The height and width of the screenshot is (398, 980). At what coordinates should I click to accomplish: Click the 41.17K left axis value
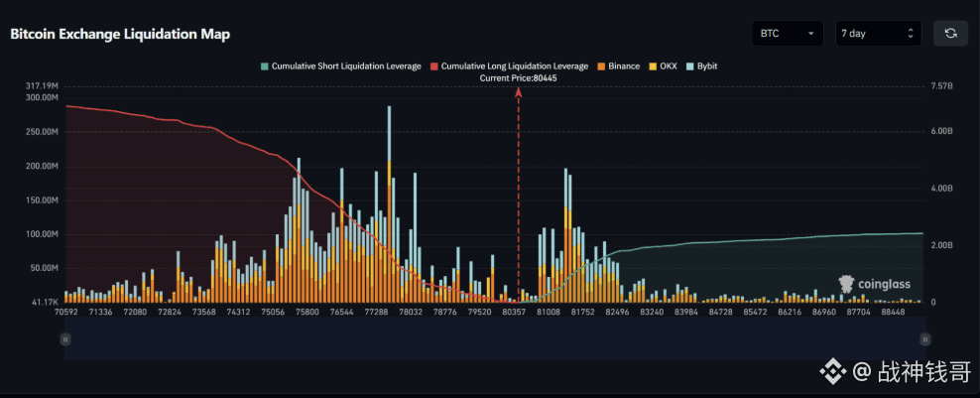coord(45,303)
